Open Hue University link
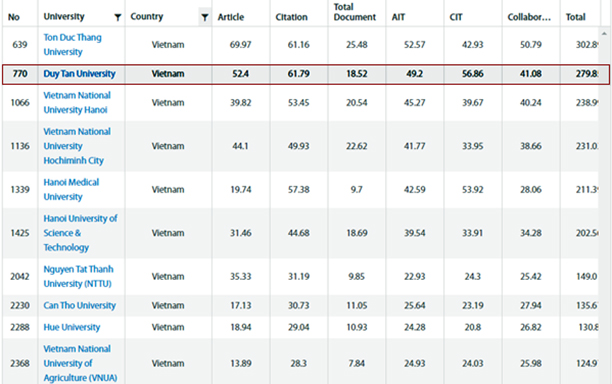Viewport: 612px width, 384px height. [x=72, y=327]
